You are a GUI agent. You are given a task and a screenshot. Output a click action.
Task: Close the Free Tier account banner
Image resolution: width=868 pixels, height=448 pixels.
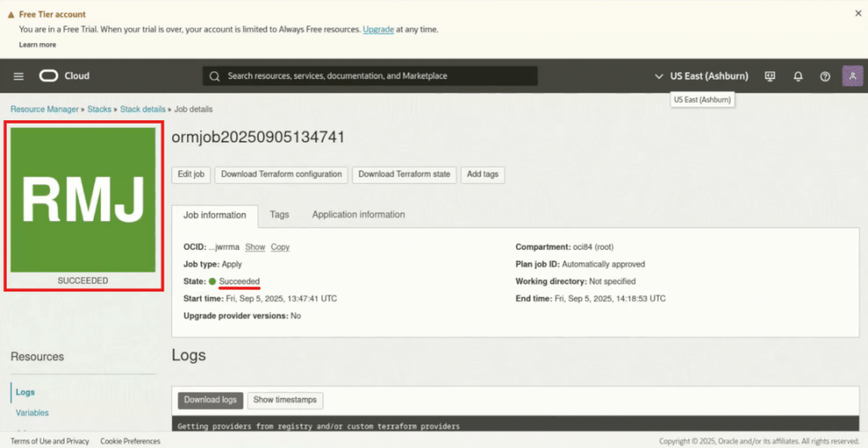click(x=858, y=14)
